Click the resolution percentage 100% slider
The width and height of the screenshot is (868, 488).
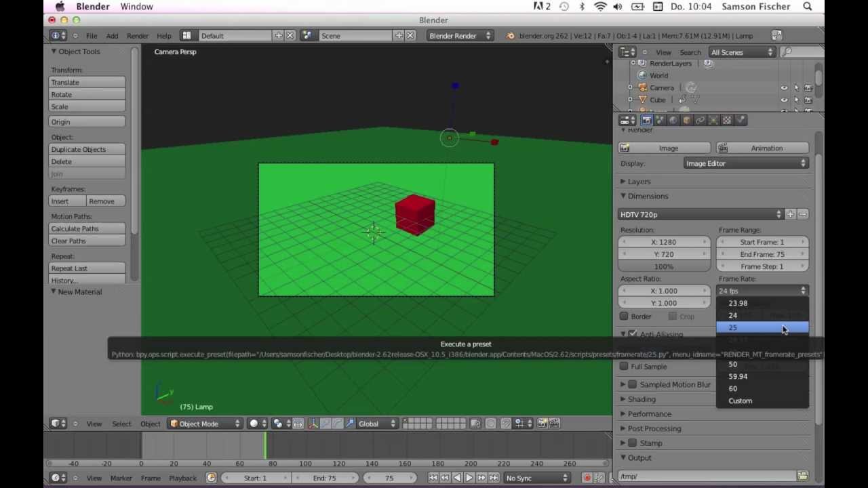(x=664, y=267)
